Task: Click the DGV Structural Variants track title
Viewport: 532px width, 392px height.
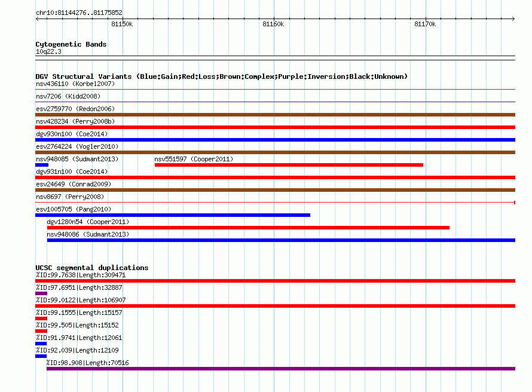Action: [222, 76]
